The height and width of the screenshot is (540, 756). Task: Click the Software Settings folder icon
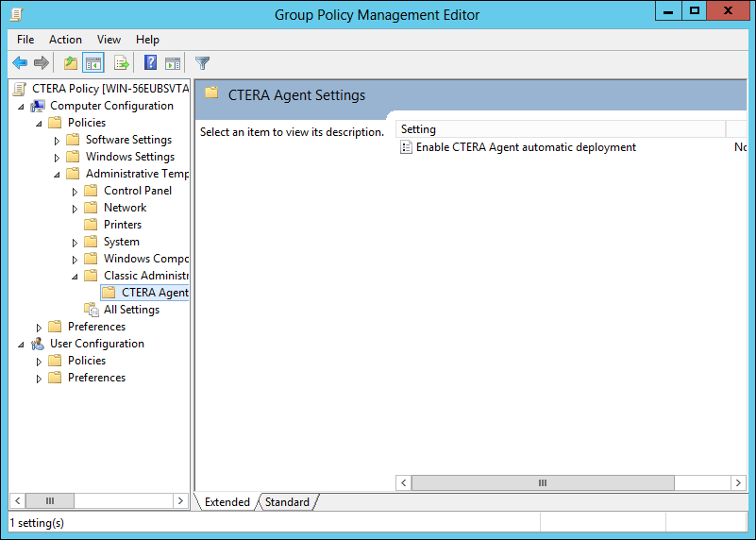tap(73, 140)
